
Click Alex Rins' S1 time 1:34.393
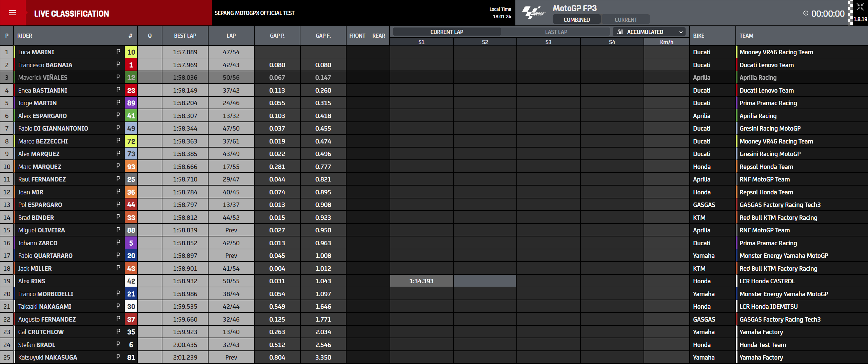click(421, 281)
